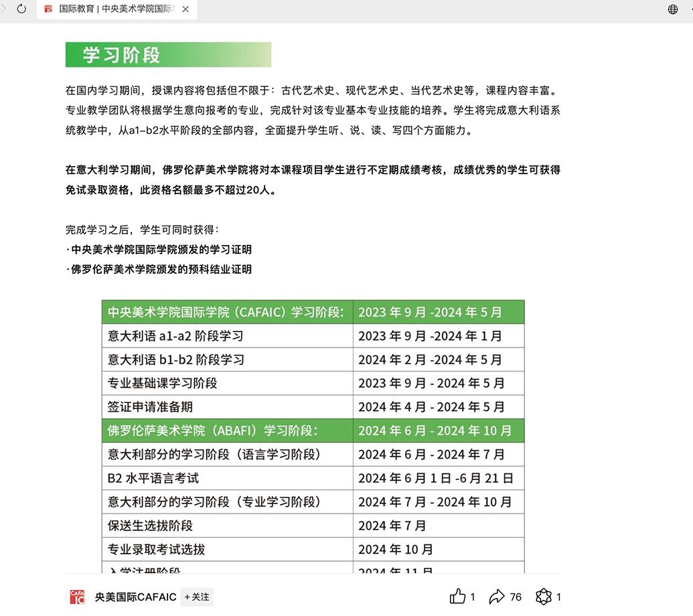Click the share arrow icon
The height and width of the screenshot is (616, 693).
[x=496, y=597]
